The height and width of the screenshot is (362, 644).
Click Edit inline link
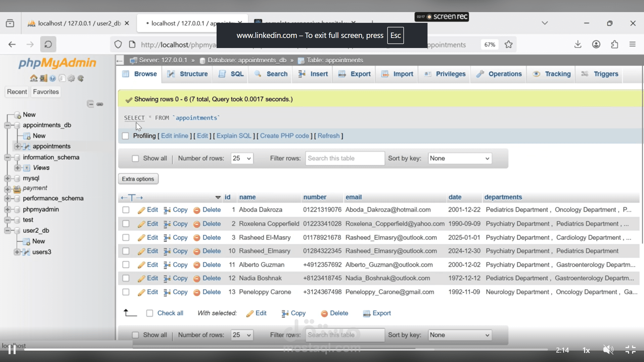tap(175, 136)
